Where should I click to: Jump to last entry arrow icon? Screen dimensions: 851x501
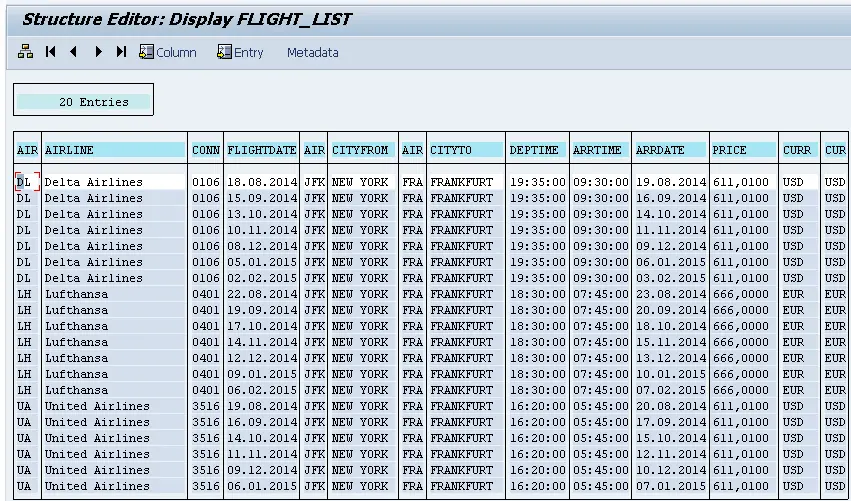pyautogui.click(x=121, y=52)
